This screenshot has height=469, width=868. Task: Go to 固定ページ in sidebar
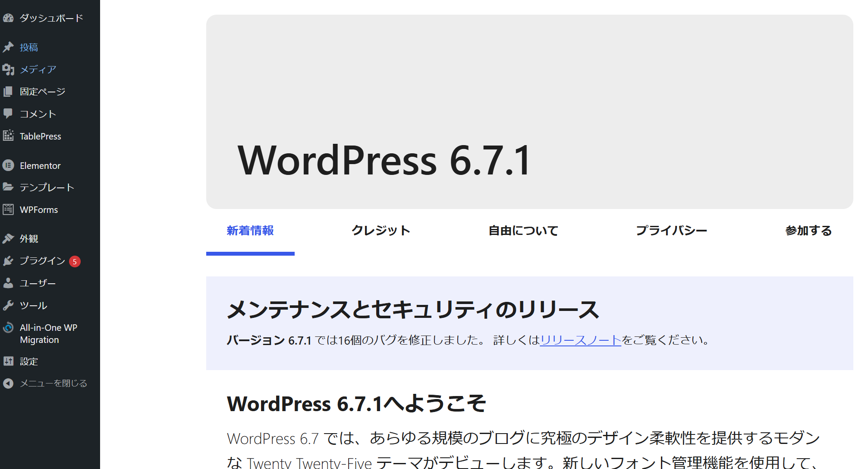coord(43,92)
